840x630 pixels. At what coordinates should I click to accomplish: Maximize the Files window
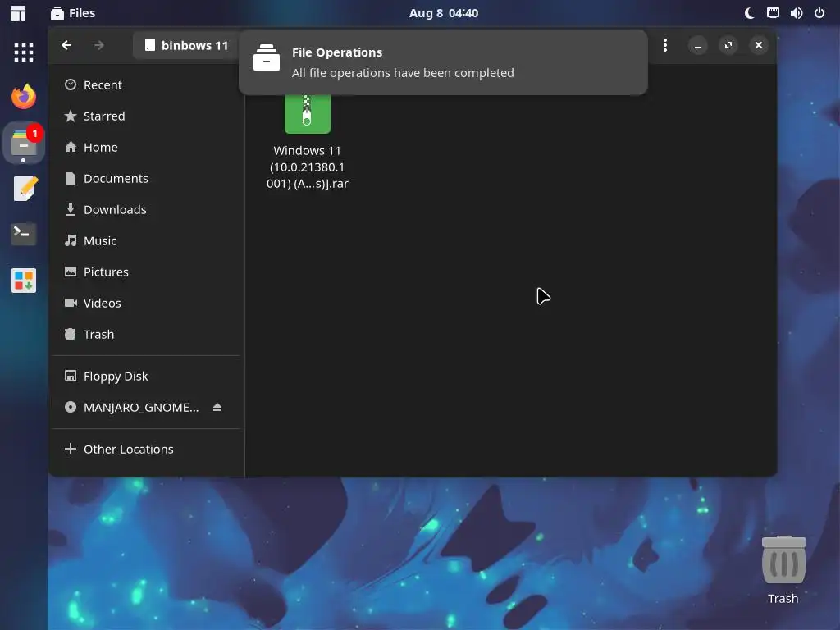[x=728, y=46]
